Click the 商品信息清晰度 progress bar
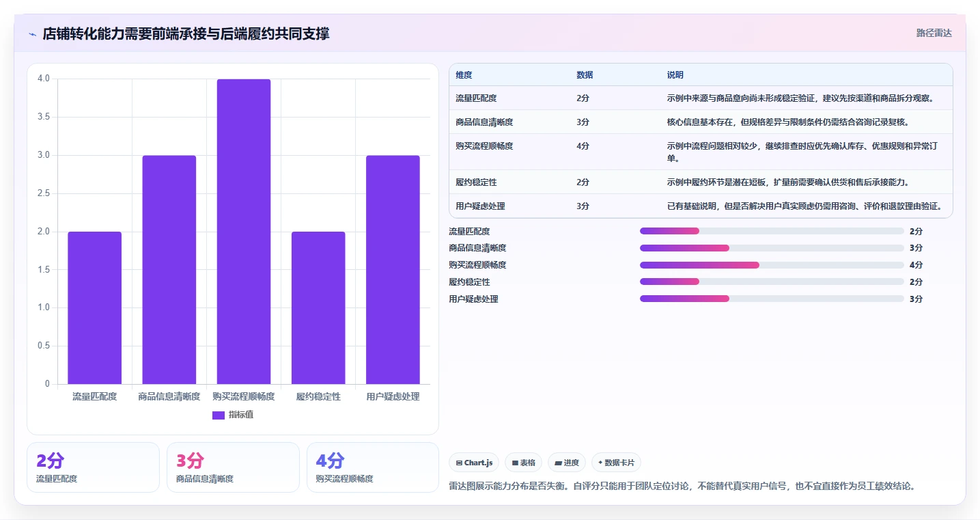 (772, 248)
